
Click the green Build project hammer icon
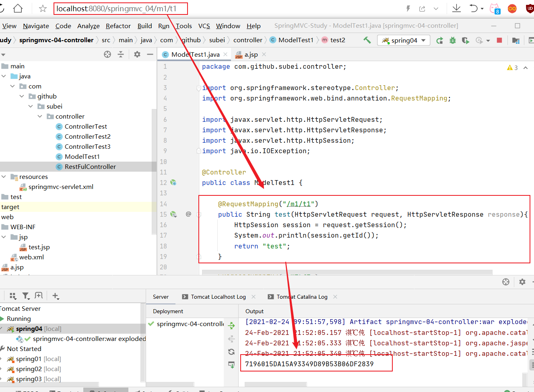tap(367, 40)
